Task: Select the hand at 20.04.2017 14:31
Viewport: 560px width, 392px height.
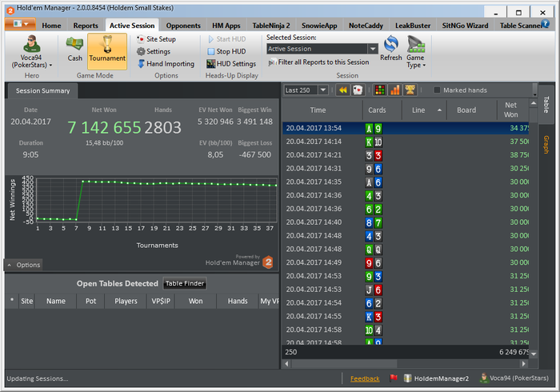Action: coord(406,169)
